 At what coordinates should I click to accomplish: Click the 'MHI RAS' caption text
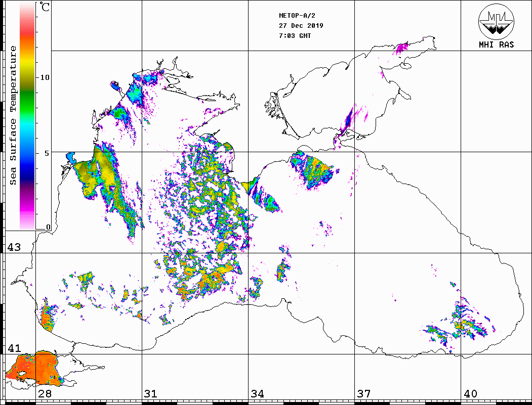(x=497, y=44)
